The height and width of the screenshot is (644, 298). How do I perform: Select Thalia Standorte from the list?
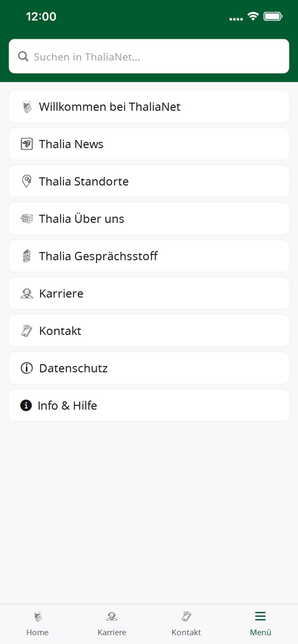(149, 181)
